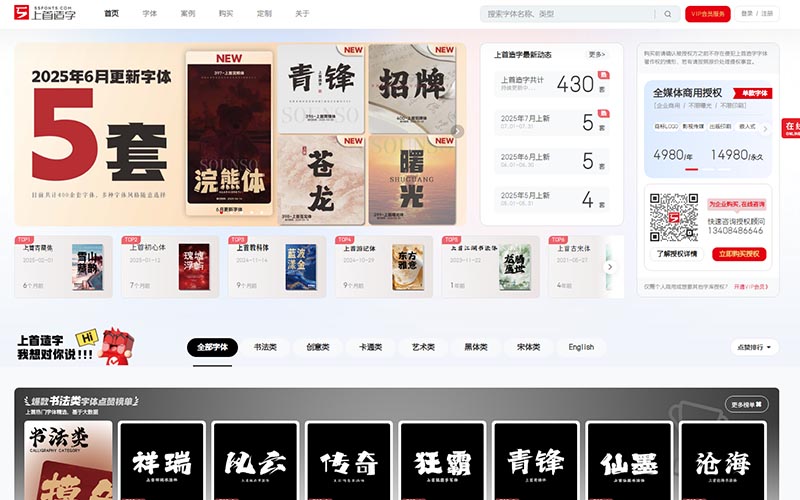This screenshot has width=800, height=500.
Task: Click the 雪山藏韵 cover in TOP1 card
Action: pos(88,267)
